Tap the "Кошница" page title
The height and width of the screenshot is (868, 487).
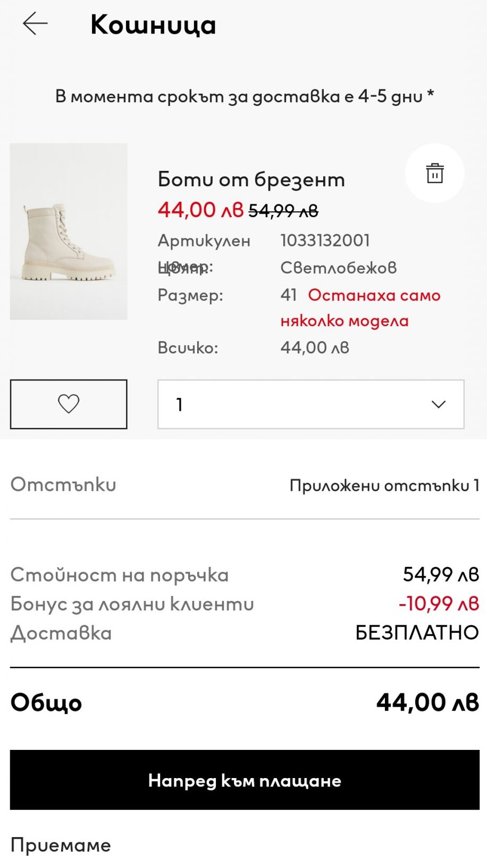coord(153,25)
